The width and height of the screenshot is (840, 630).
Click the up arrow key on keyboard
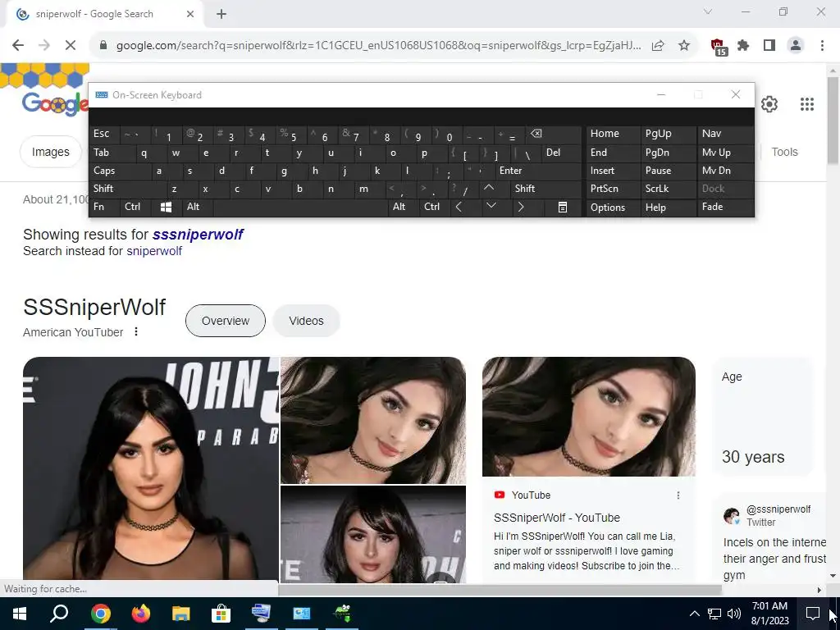pyautogui.click(x=489, y=188)
